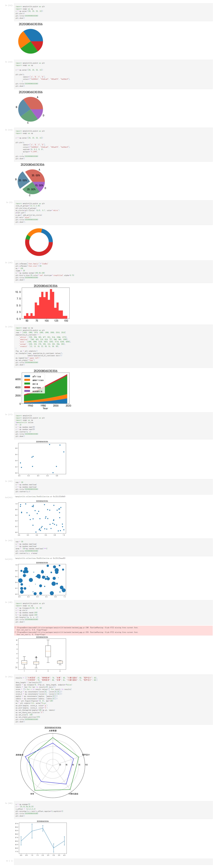Click the error bar line chart output

coord(41,838)
